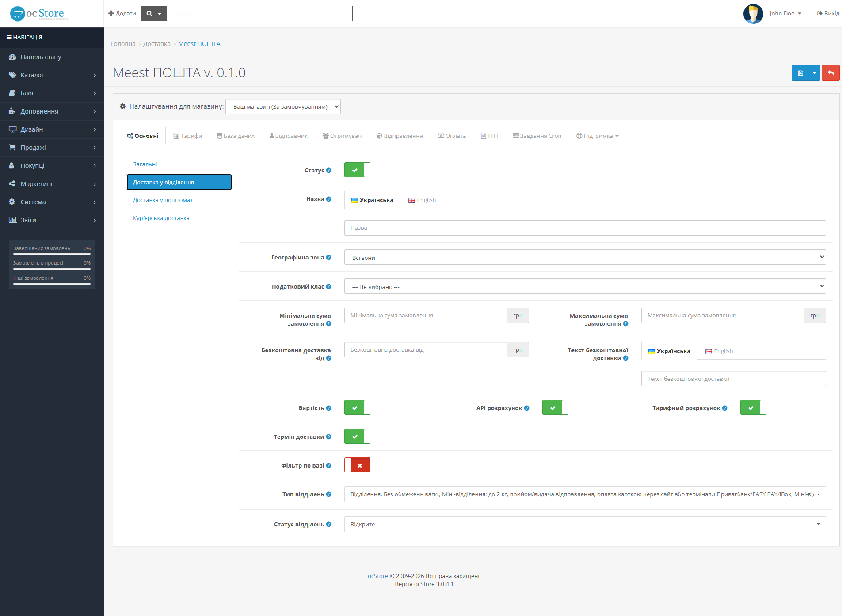Click the Назва text input field
The image size is (842, 616).
tap(585, 228)
